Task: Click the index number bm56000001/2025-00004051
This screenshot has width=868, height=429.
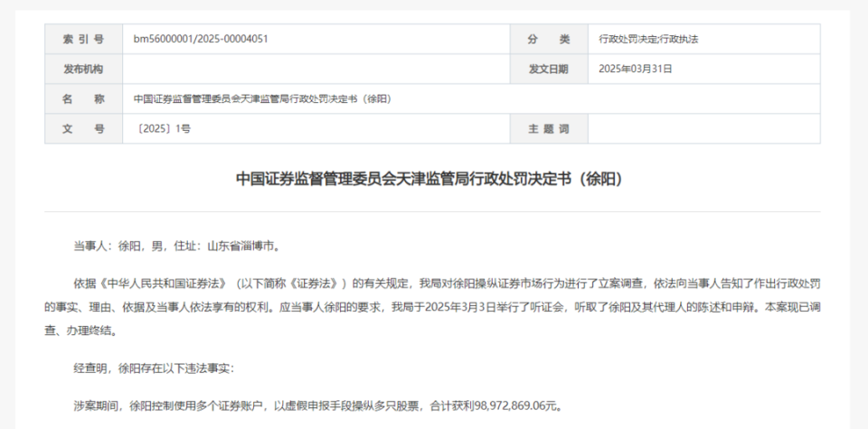Action: (201, 39)
